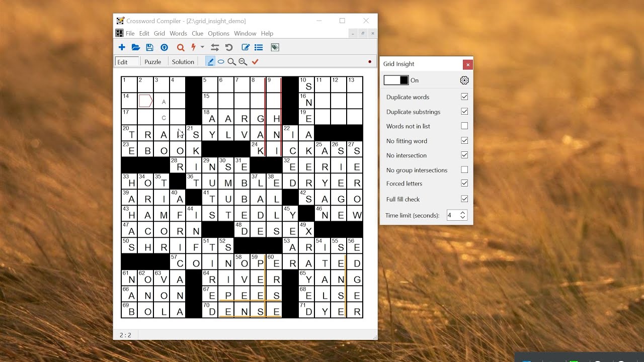Minimize the inner document window
The image size is (644, 362).
pos(353,33)
